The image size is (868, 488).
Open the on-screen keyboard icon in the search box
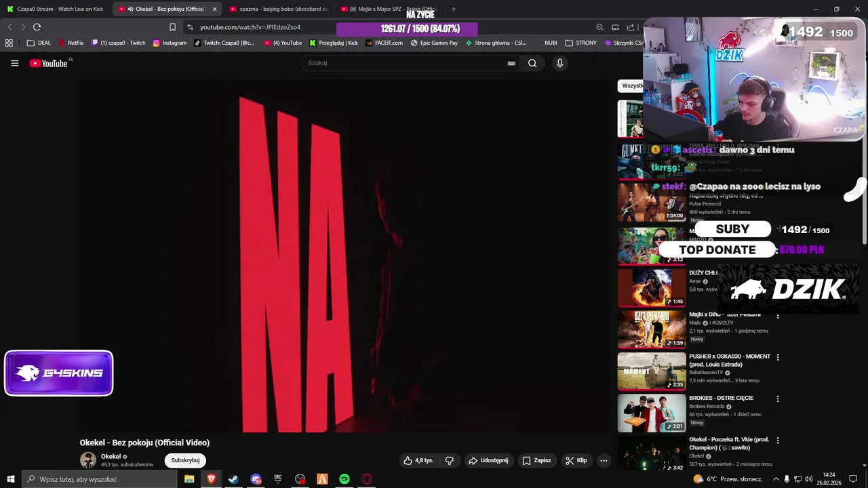coord(511,63)
